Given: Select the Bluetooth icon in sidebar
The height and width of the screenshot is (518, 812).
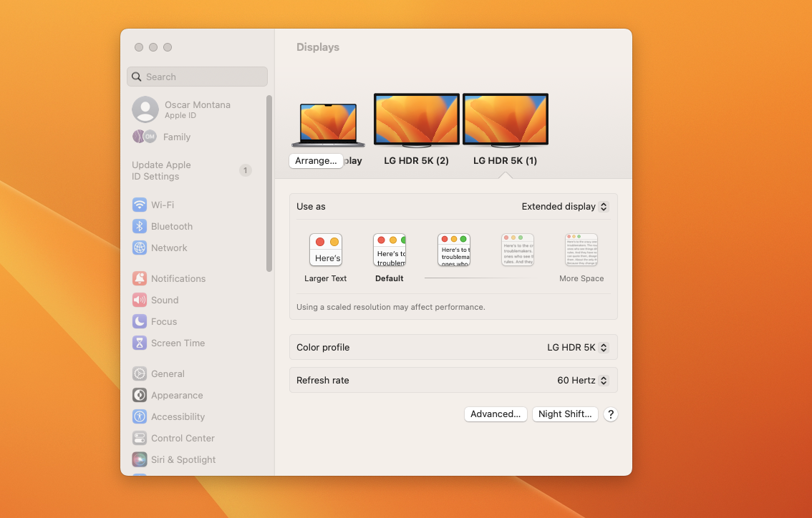Looking at the screenshot, I should pyautogui.click(x=140, y=226).
